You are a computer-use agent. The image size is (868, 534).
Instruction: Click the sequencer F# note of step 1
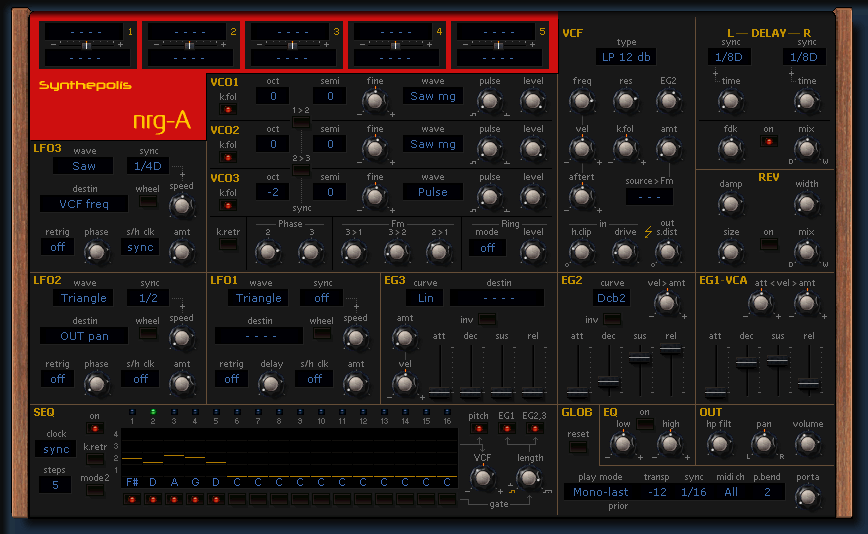pyautogui.click(x=132, y=482)
